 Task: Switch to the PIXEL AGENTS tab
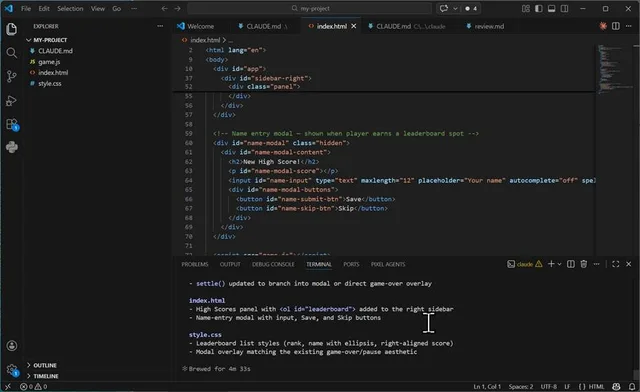[388, 264]
